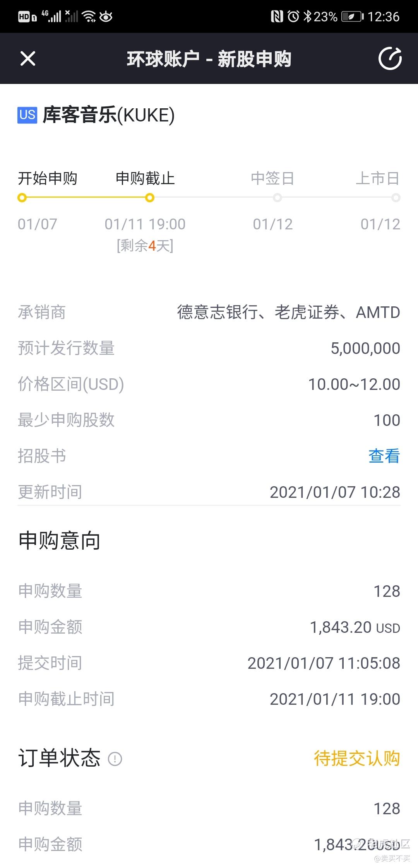Viewport: 418px width, 868px height.
Task: Open the prospectus via 查看 link
Action: pos(384,456)
